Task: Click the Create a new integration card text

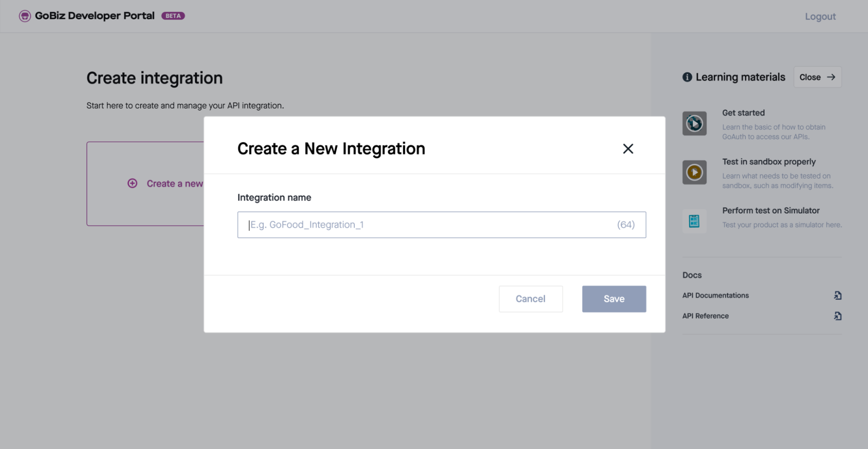Action: pyautogui.click(x=175, y=184)
